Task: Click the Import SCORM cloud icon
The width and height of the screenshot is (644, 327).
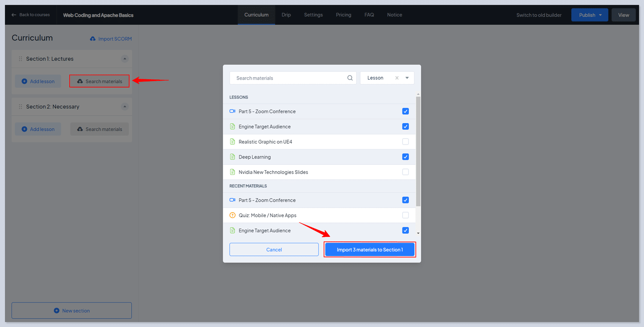Action: [93, 38]
